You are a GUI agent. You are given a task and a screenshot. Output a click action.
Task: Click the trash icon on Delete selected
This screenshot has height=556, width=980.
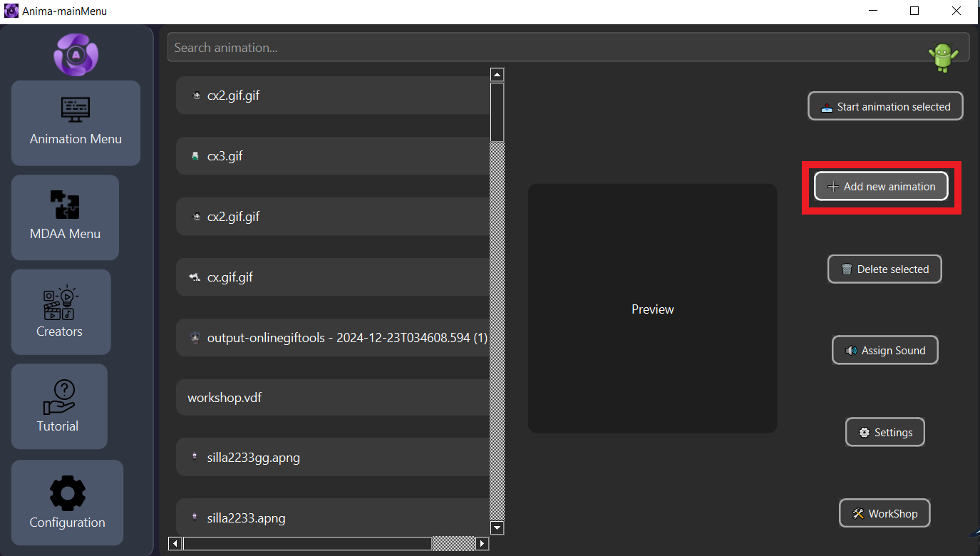[x=846, y=269]
